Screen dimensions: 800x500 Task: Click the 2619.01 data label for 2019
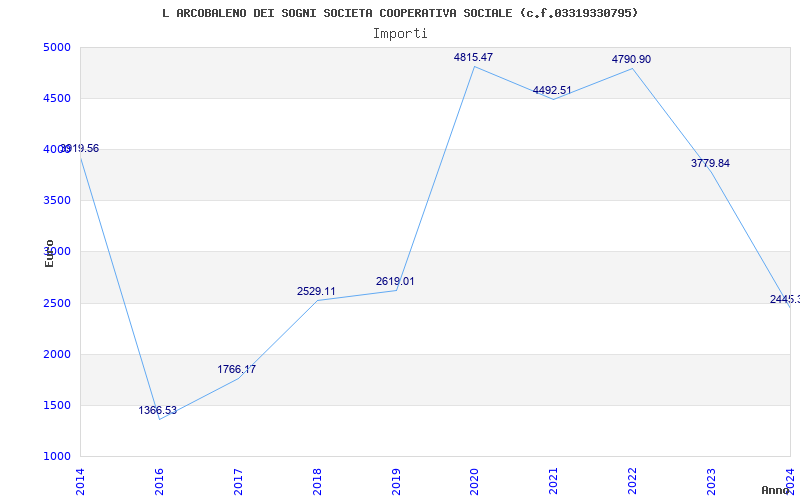[395, 281]
